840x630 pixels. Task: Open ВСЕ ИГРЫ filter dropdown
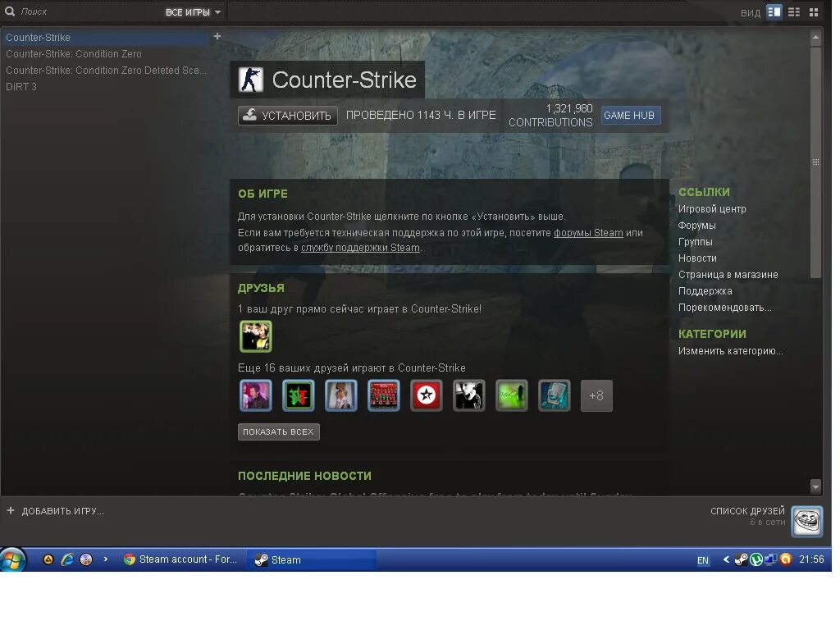click(x=193, y=12)
